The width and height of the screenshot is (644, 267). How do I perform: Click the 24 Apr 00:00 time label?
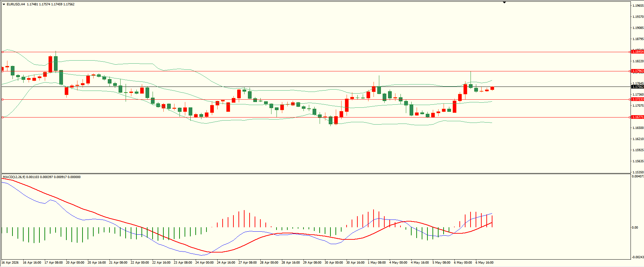pyautogui.click(x=204, y=263)
